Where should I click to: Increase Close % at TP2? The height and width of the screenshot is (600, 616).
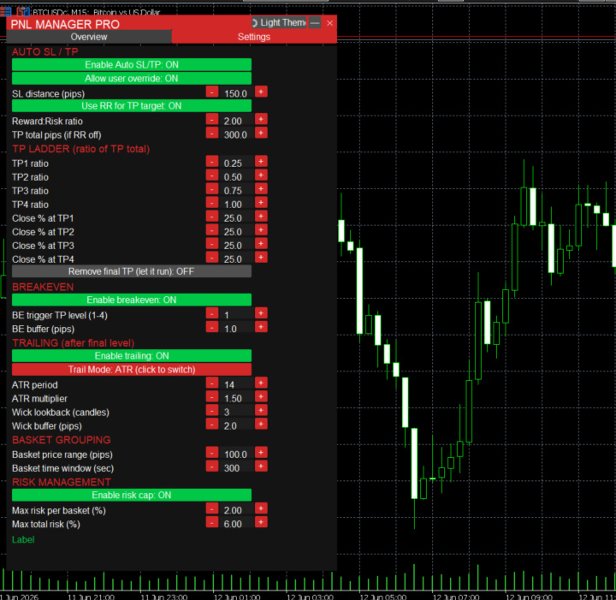261,230
